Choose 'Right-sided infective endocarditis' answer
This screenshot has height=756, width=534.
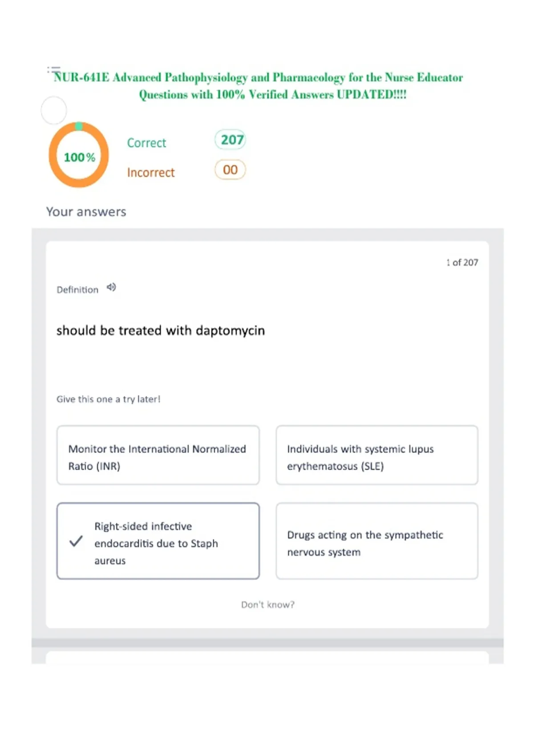(x=158, y=541)
